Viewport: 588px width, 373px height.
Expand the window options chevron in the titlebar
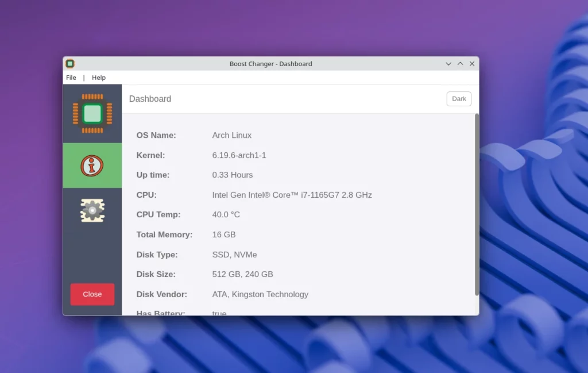[x=448, y=64]
